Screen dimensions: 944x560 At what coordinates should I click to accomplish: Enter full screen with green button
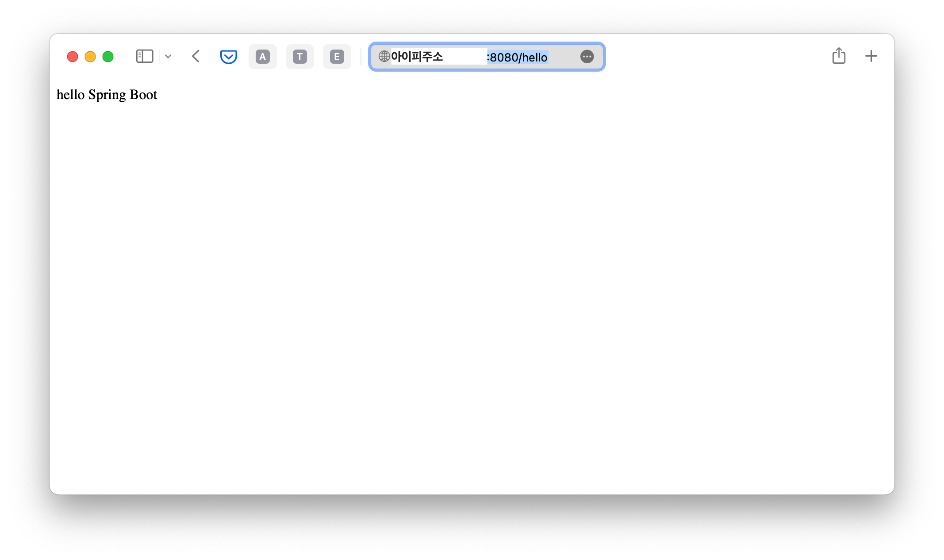108,57
